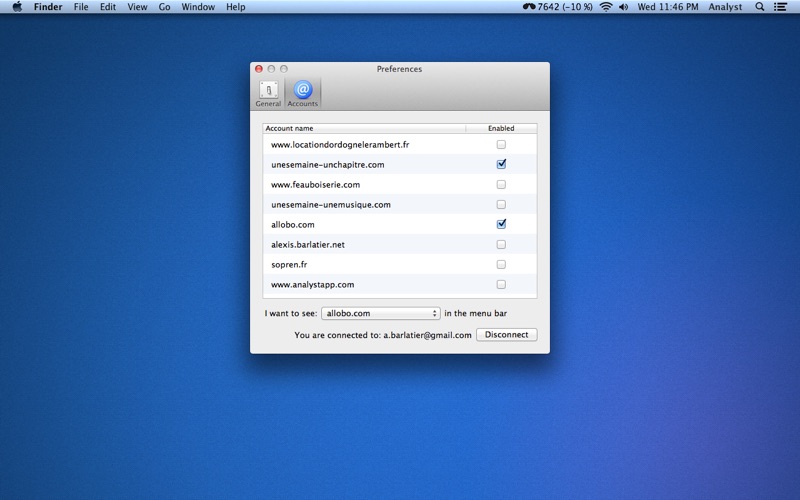
Task: Open the View menu
Action: pyautogui.click(x=137, y=7)
